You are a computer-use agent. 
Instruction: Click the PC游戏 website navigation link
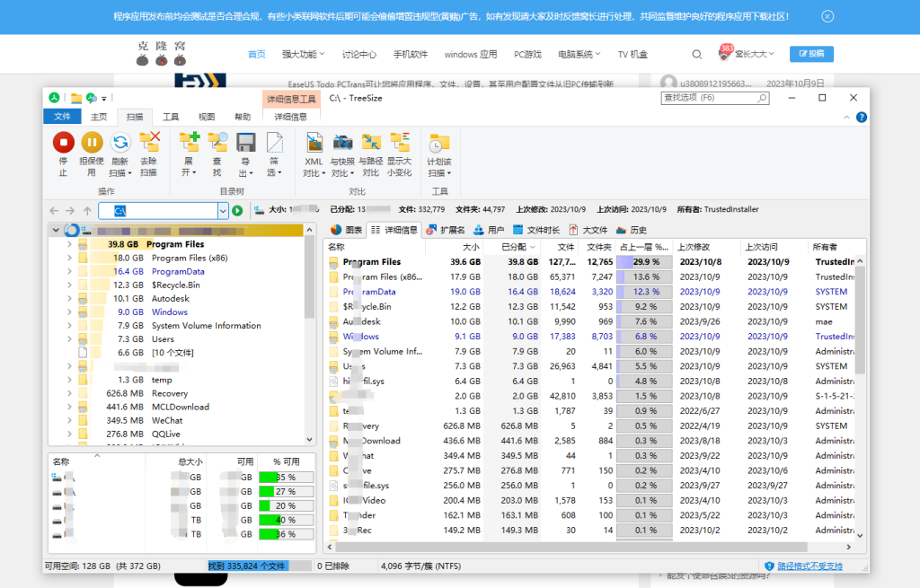click(x=527, y=54)
